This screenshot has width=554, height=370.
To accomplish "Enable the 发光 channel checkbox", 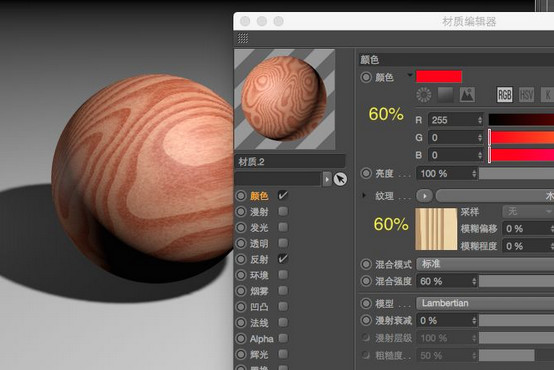I will click(x=283, y=227).
